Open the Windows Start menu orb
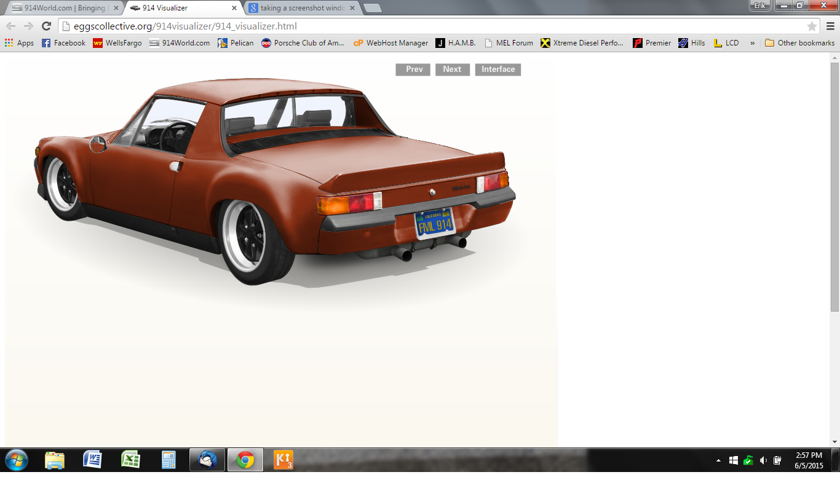Image resolution: width=840 pixels, height=504 pixels. (x=17, y=460)
